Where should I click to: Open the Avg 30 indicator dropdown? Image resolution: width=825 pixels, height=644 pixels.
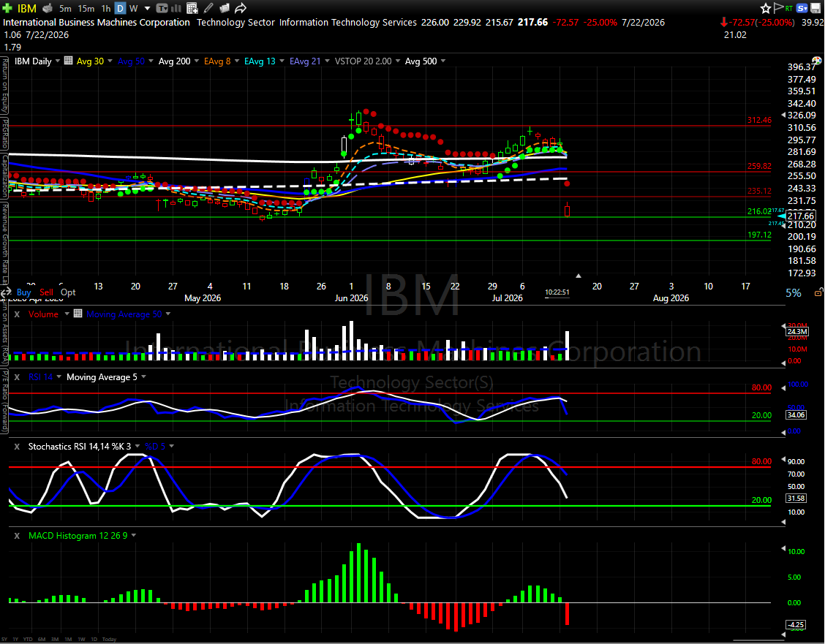click(110, 61)
